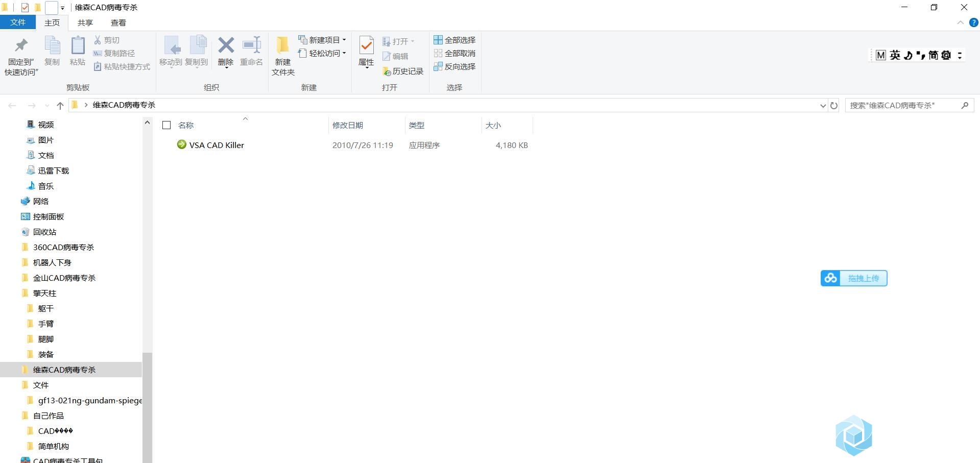Toggle the select-all checkbox in header
Viewport: 980px width, 463px height.
coord(166,125)
